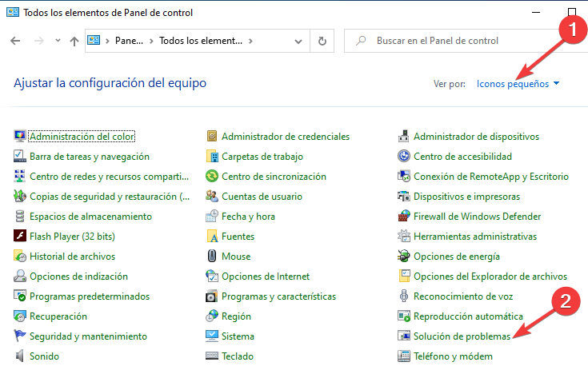
Task: Click the Programas y características icon
Action: pos(212,296)
